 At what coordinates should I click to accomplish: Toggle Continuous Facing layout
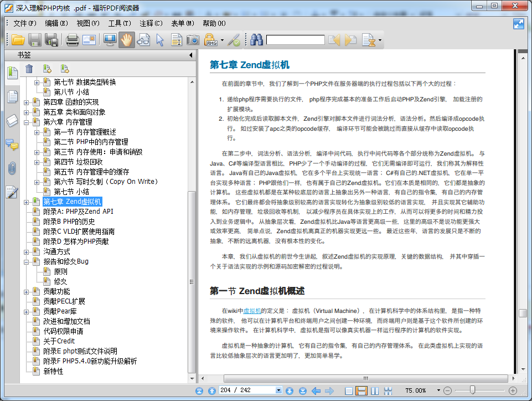point(388,391)
